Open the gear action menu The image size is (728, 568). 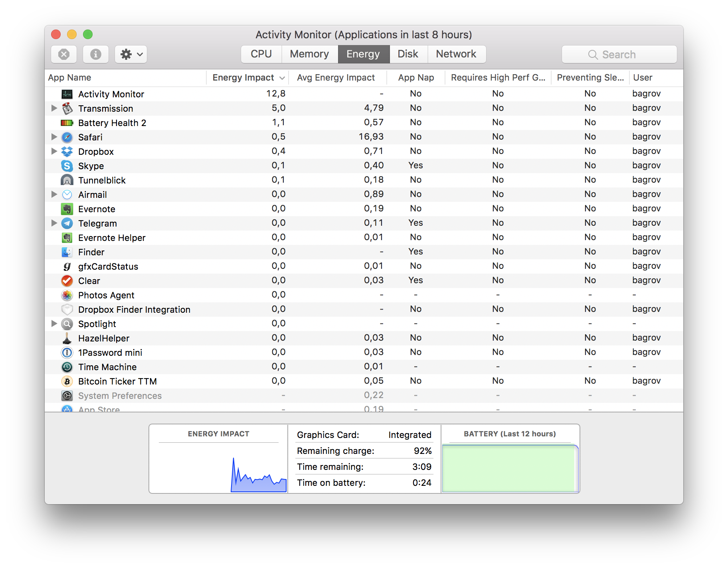tap(131, 54)
